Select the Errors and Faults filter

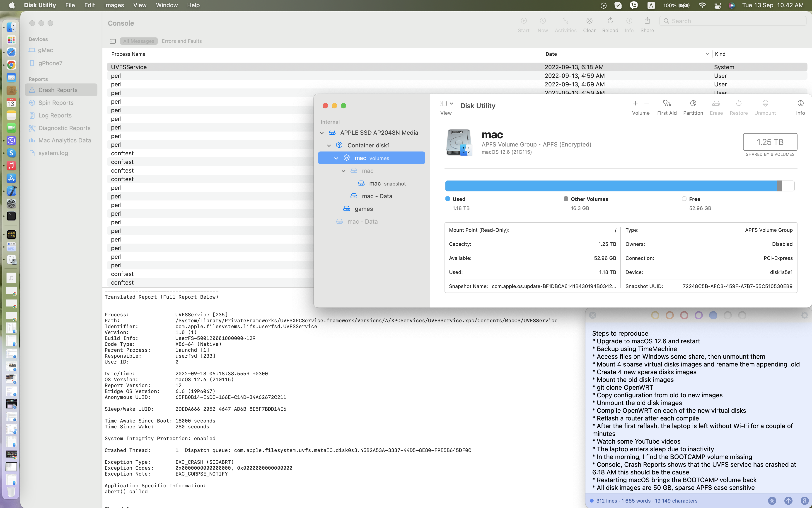click(x=181, y=41)
